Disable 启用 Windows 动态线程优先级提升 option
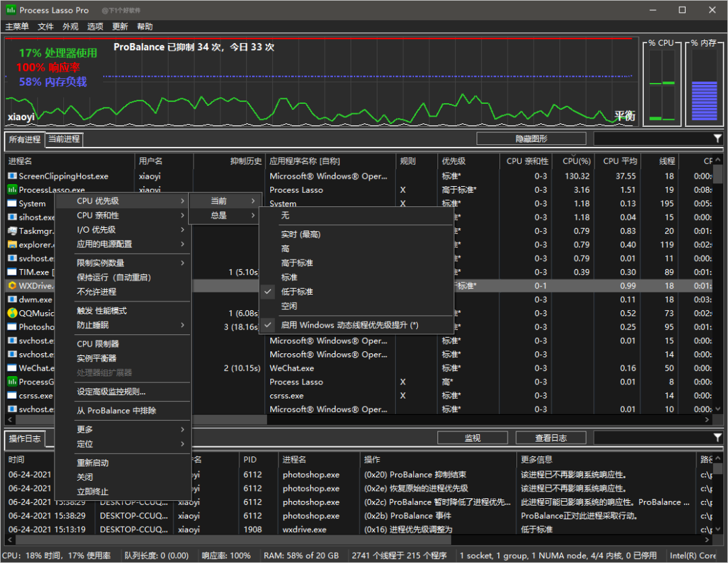The width and height of the screenshot is (728, 563). click(x=349, y=325)
